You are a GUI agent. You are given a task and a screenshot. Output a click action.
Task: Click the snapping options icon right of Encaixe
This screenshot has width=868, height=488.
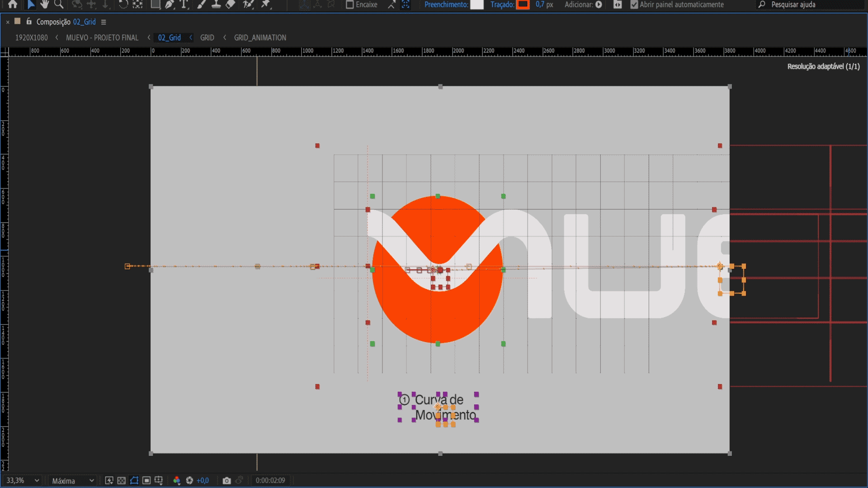[x=392, y=5]
